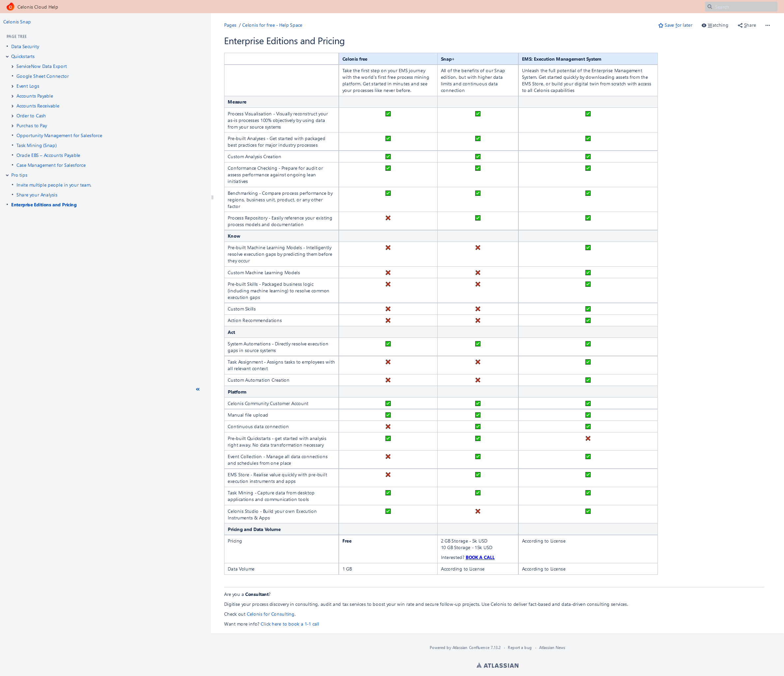Click Snap+ check mark for Event Collection
Image resolution: width=784 pixels, height=676 pixels.
478,456
